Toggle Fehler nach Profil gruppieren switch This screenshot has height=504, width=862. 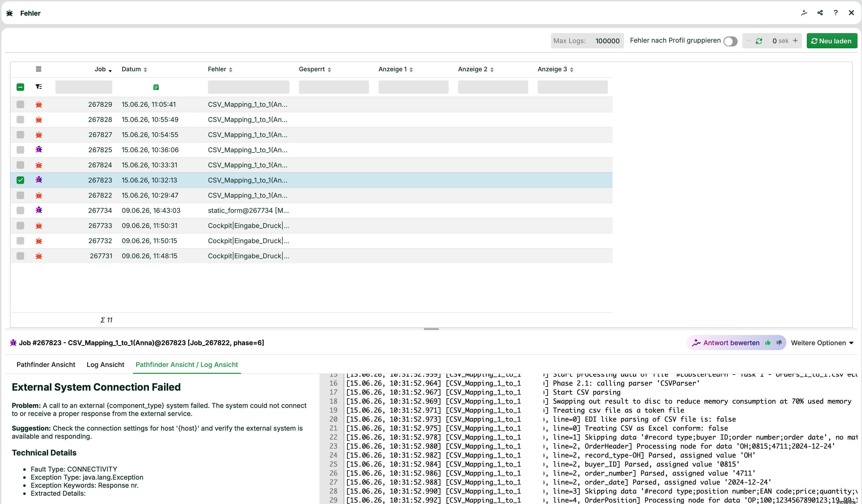(730, 41)
